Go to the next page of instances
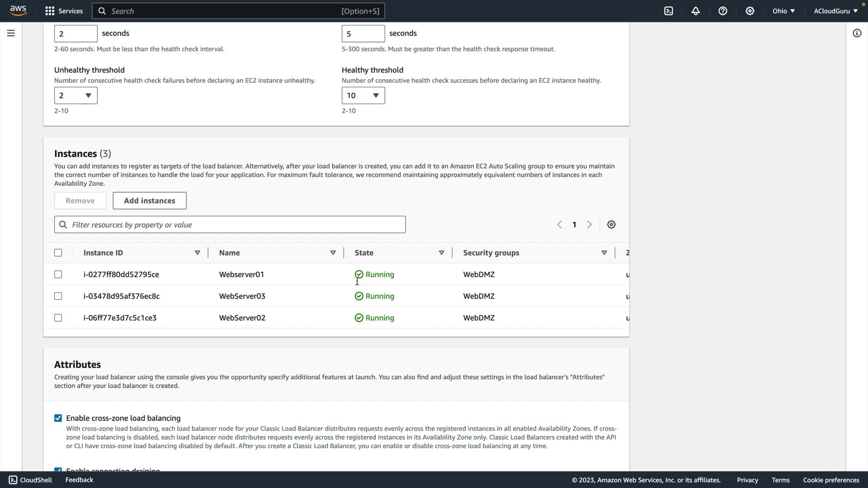 (x=589, y=225)
